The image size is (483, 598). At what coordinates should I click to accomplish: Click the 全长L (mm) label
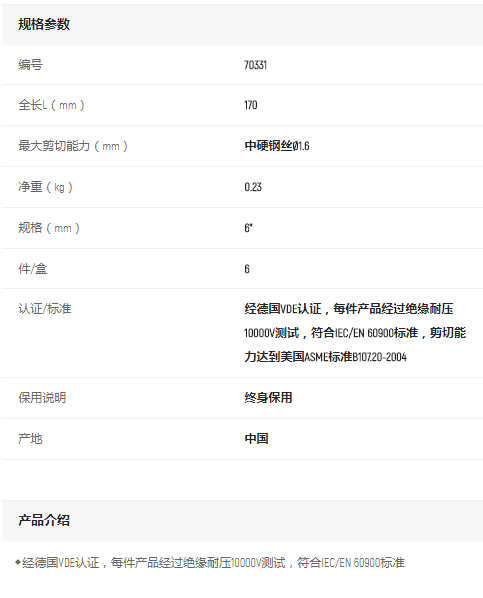(x=51, y=105)
